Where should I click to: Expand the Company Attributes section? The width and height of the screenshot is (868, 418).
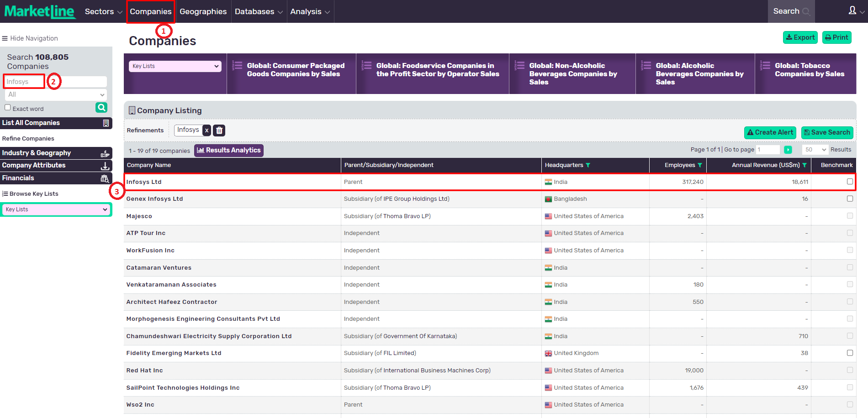pyautogui.click(x=56, y=165)
